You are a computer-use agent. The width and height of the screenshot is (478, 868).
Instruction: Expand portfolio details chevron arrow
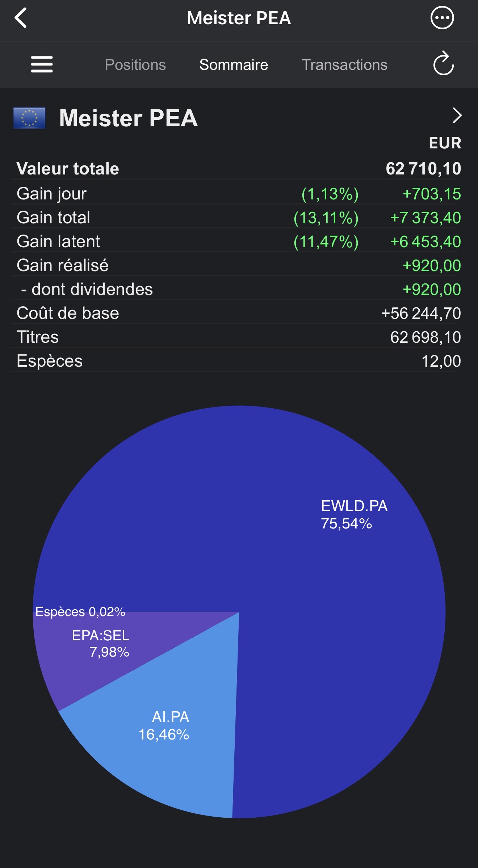coord(457,116)
